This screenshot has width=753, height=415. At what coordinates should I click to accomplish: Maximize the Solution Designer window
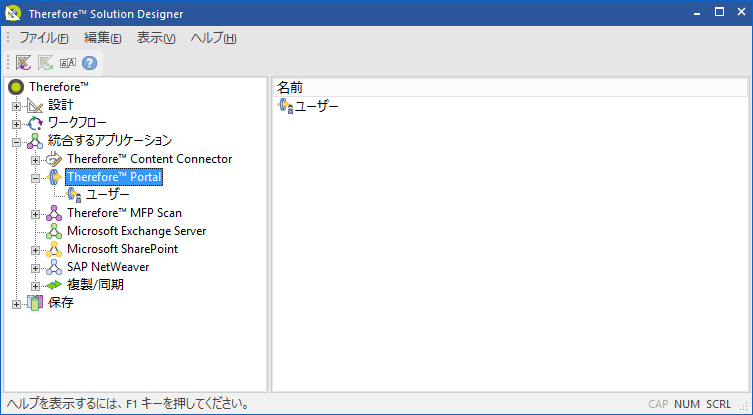tap(719, 13)
